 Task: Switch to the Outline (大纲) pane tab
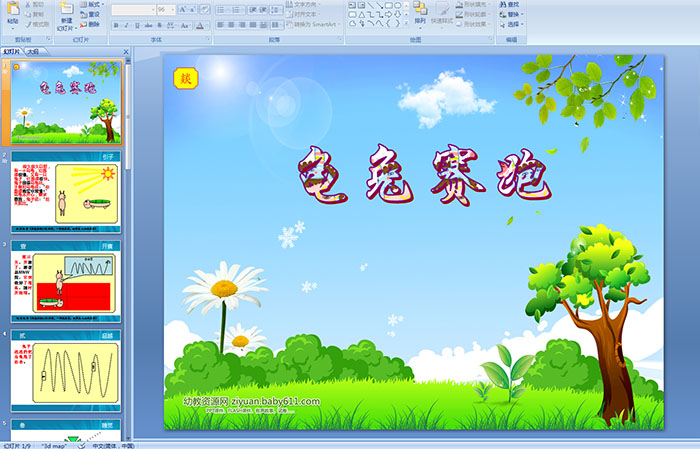point(33,52)
